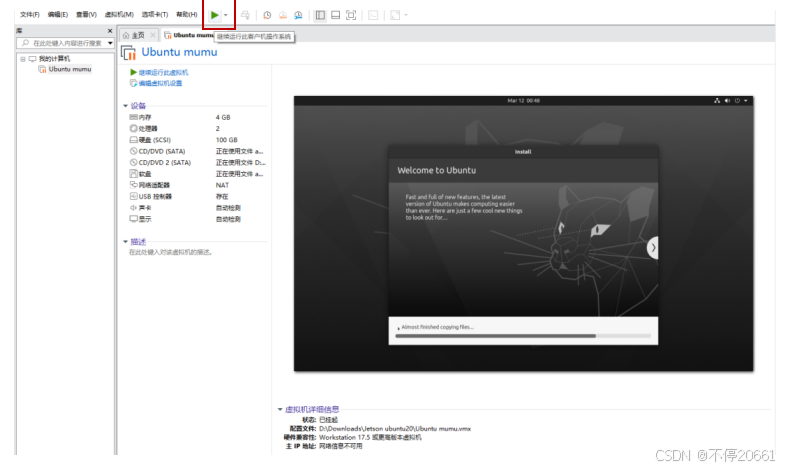Open the library search box dropdown arrow
Screen dimensions: 789x469
click(110, 43)
